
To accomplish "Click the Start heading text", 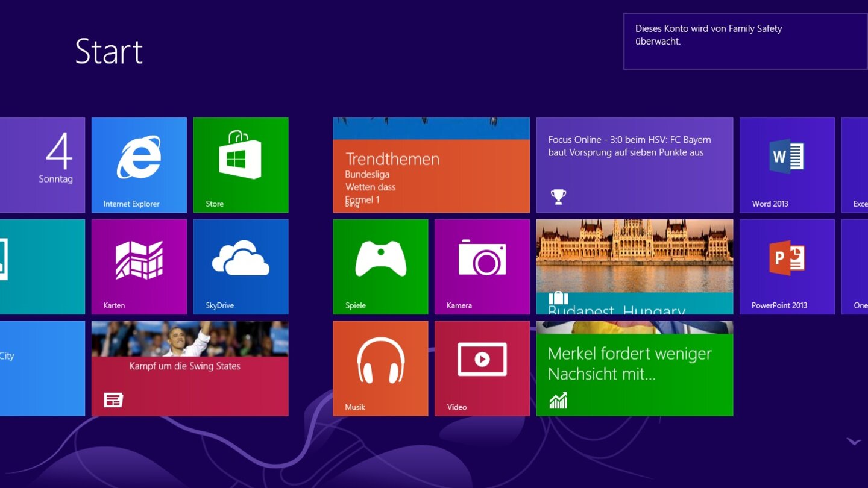I will coord(109,51).
